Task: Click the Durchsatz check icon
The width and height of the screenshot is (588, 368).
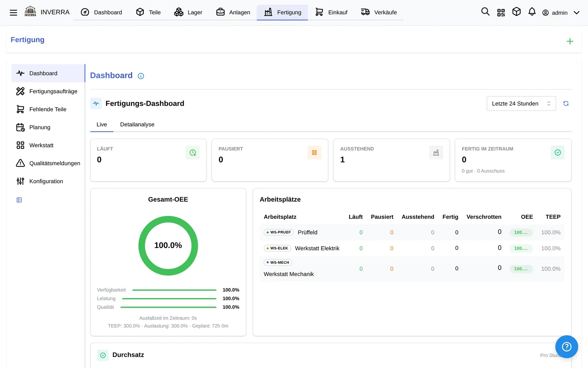Action: coord(103,355)
